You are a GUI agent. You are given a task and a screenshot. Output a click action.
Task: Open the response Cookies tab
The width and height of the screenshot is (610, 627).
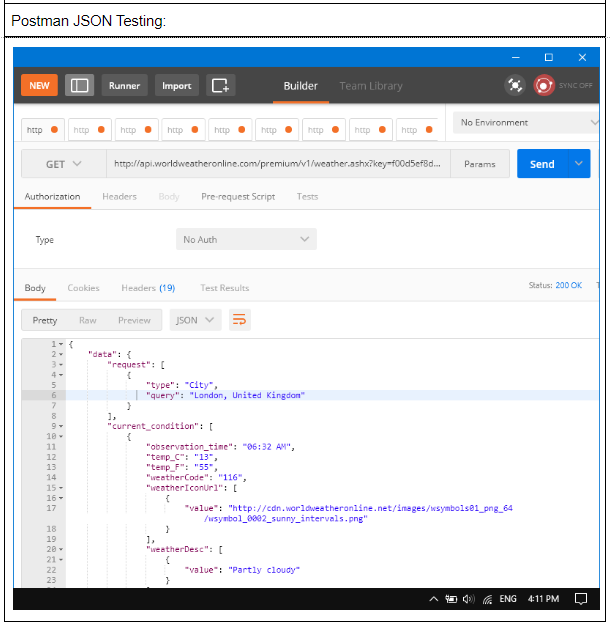click(x=83, y=288)
